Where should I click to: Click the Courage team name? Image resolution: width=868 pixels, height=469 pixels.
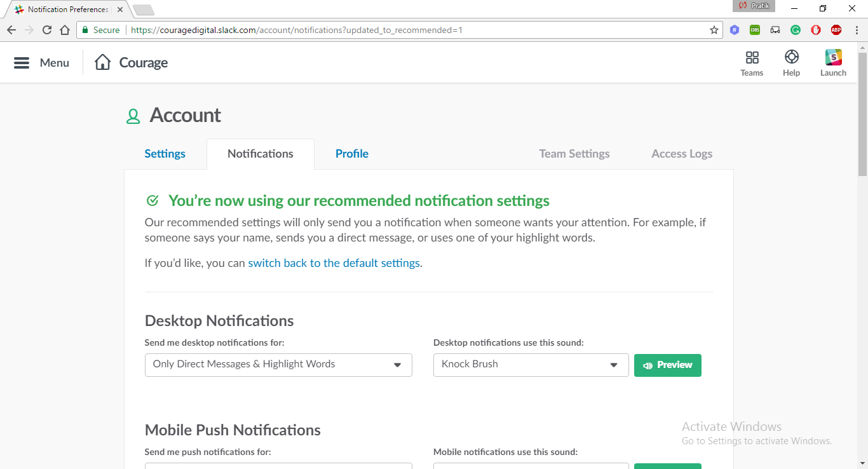click(144, 63)
